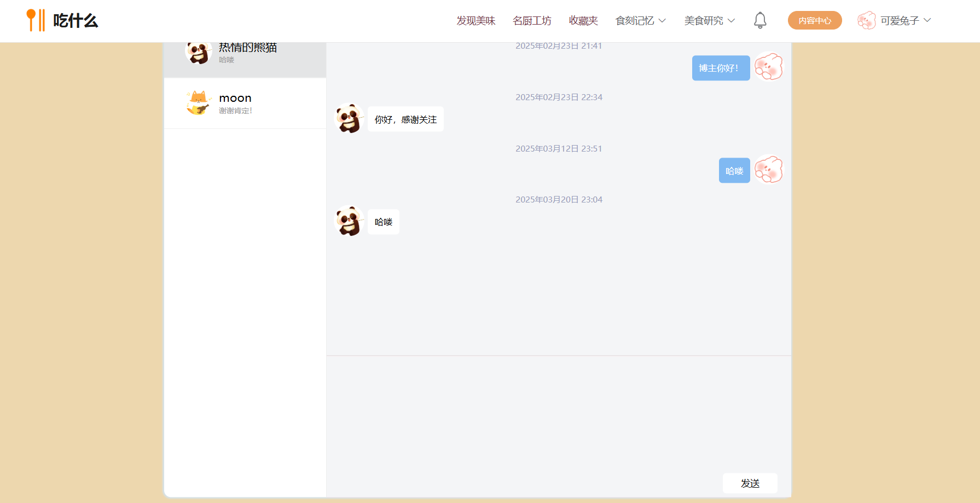Click 谢谢肯定! preview under moon
Viewport: 980px width, 503px height.
click(x=235, y=111)
